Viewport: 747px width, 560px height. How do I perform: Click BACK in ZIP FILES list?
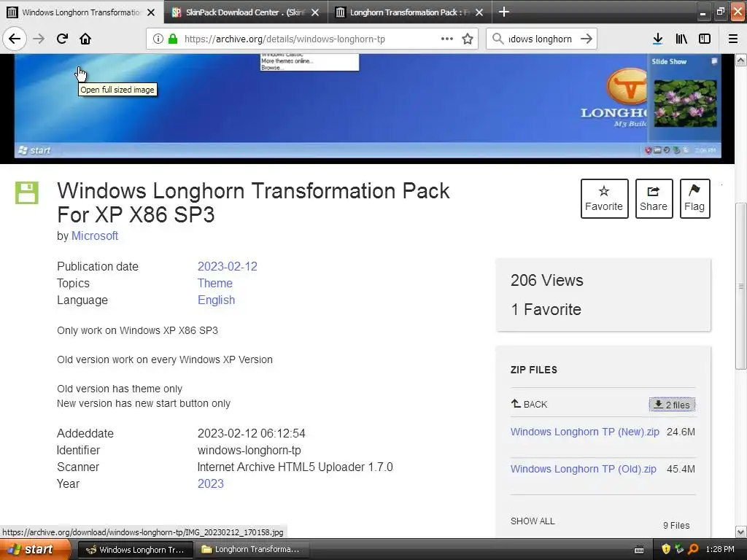pyautogui.click(x=529, y=404)
